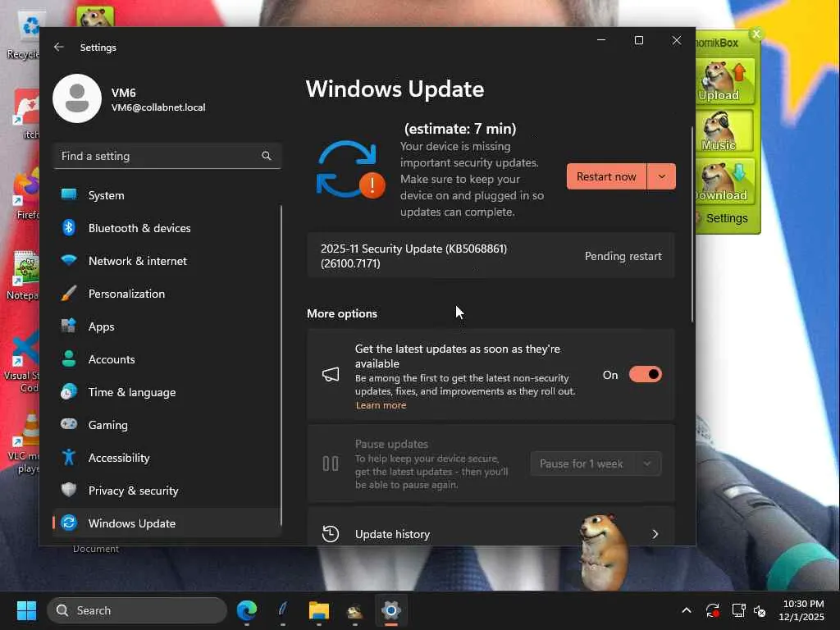
Task: Click the Update history clock icon
Action: point(331,534)
